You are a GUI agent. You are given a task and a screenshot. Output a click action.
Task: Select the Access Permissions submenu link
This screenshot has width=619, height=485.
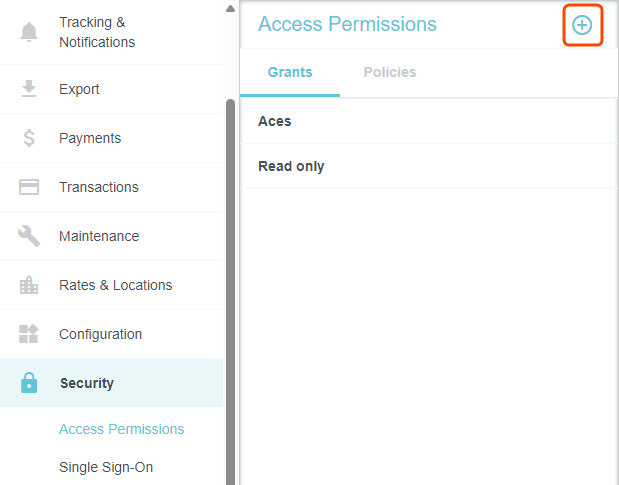122,429
